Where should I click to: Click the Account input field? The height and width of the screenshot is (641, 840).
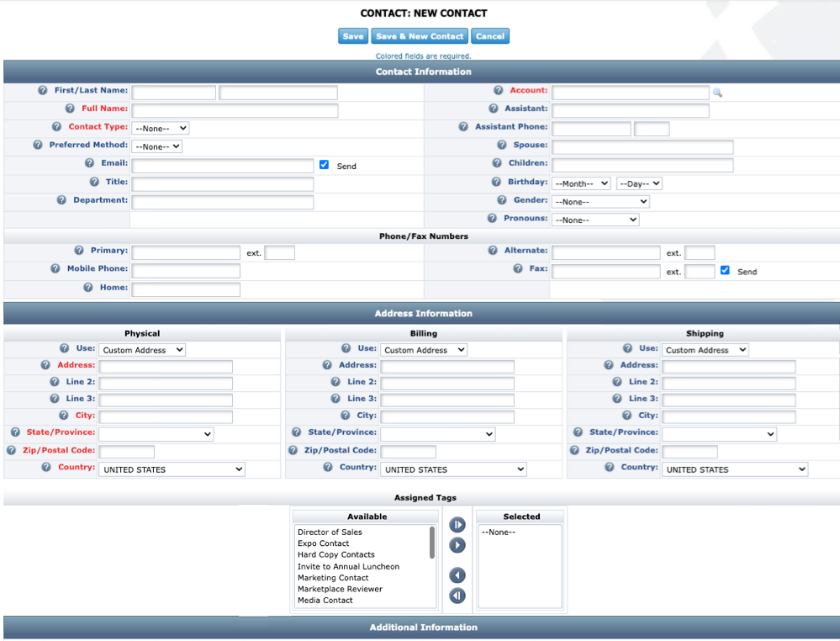point(630,93)
